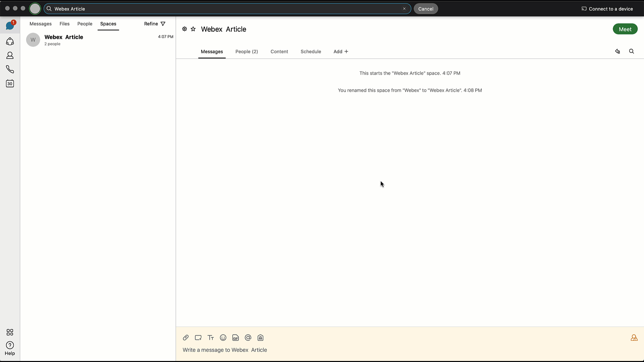Open the Calling phone icon
The width and height of the screenshot is (644, 362).
coord(10,69)
